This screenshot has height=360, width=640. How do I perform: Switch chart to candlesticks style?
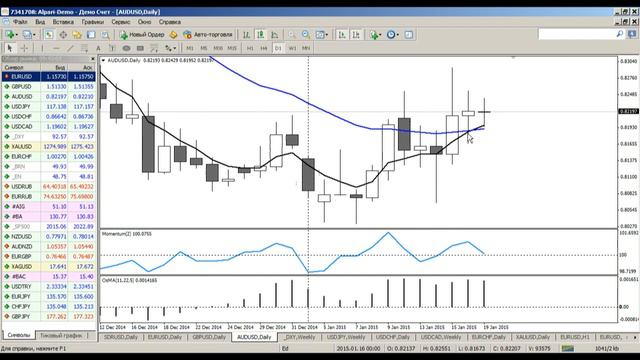click(260, 35)
